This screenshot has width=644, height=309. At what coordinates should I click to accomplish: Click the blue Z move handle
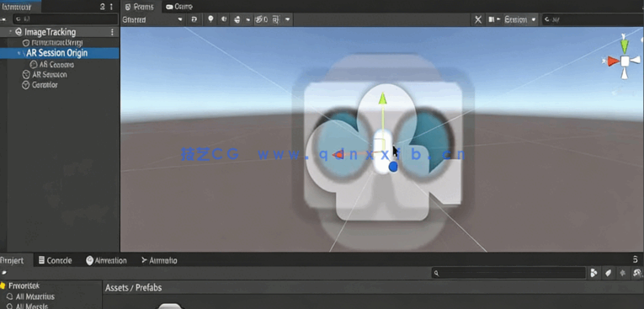393,167
